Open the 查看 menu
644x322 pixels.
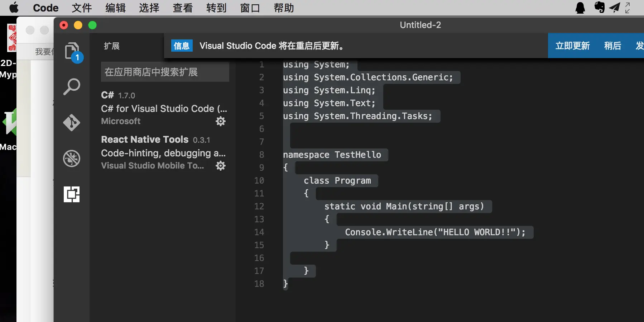(183, 8)
